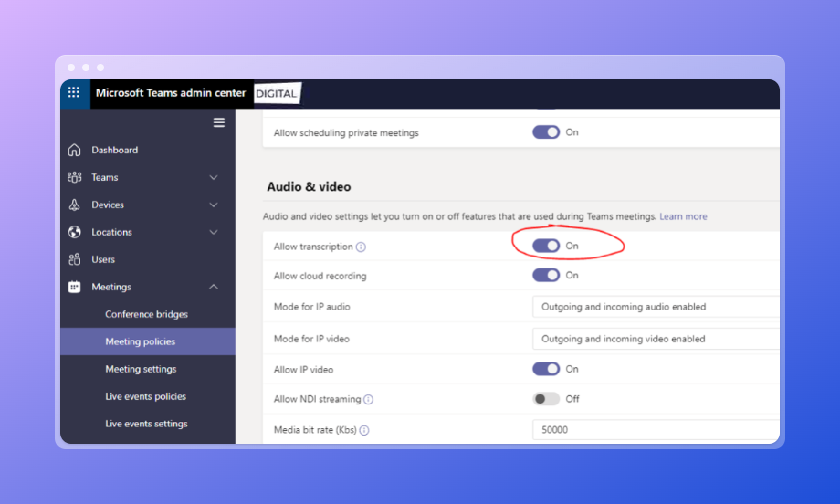The height and width of the screenshot is (504, 840).
Task: Open the Mode for IP audio dropdown
Action: [655, 307]
